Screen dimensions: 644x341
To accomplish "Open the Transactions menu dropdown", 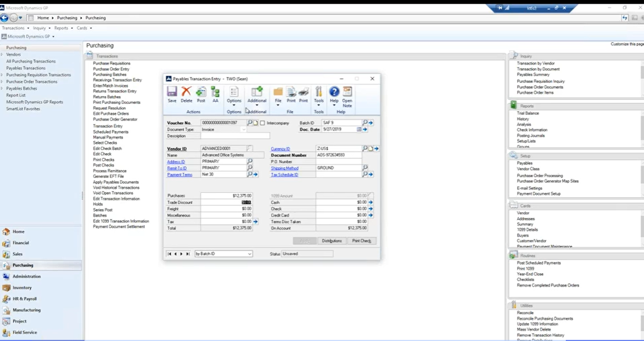I will (x=16, y=28).
